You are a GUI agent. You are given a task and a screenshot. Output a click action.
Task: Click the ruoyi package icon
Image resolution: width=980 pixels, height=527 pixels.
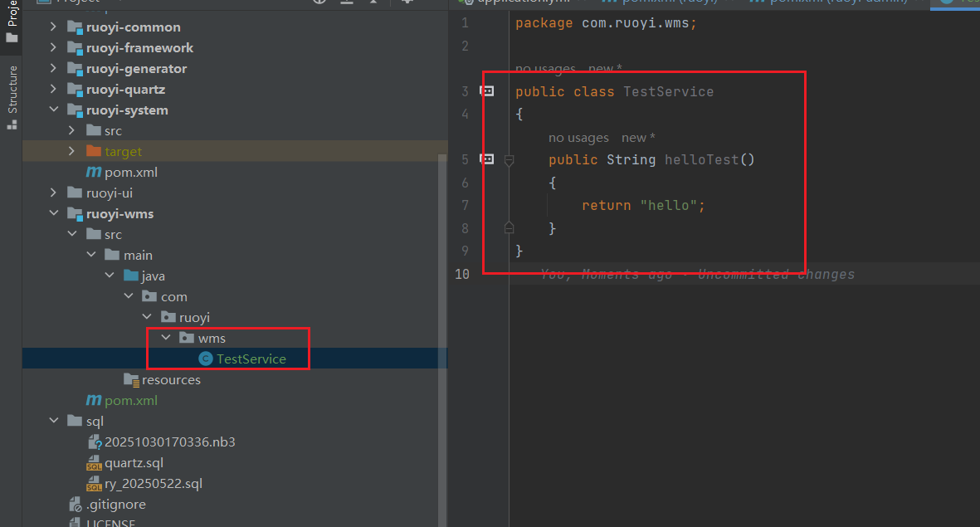click(x=168, y=317)
